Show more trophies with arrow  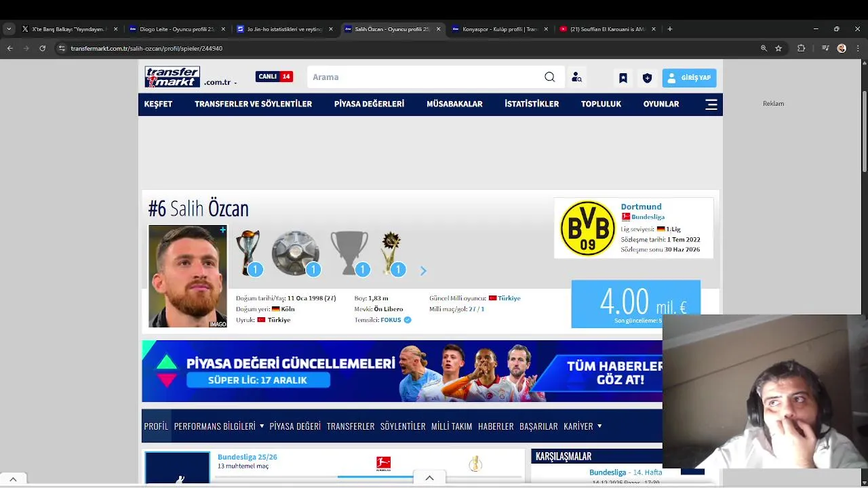[x=423, y=271]
